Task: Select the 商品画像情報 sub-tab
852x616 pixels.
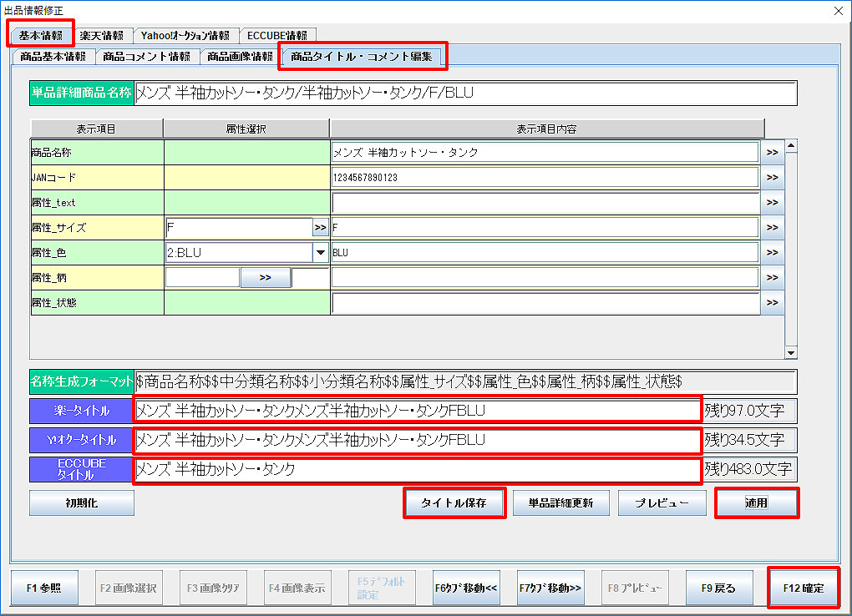Action: pyautogui.click(x=240, y=57)
